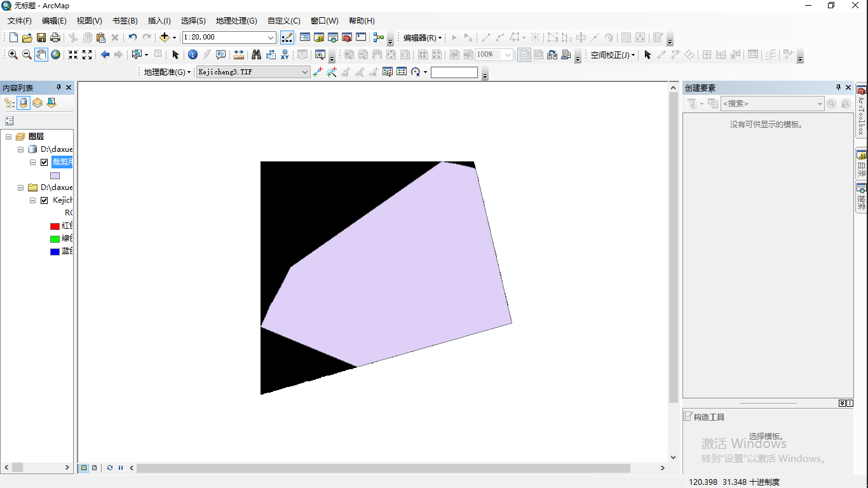Collapse the 图层 data frame tree node

click(9, 137)
